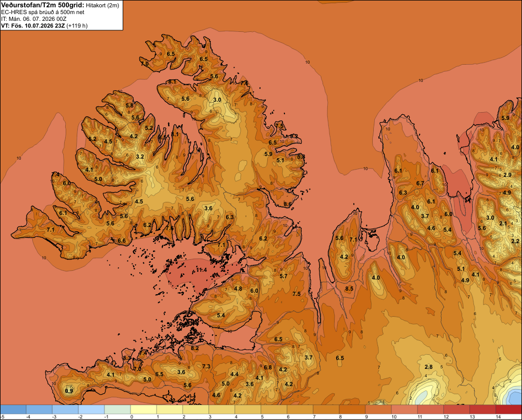Click the legend swatch between 2 and 3
Image resolution: width=522 pixels, height=420 pixels.
196,410
